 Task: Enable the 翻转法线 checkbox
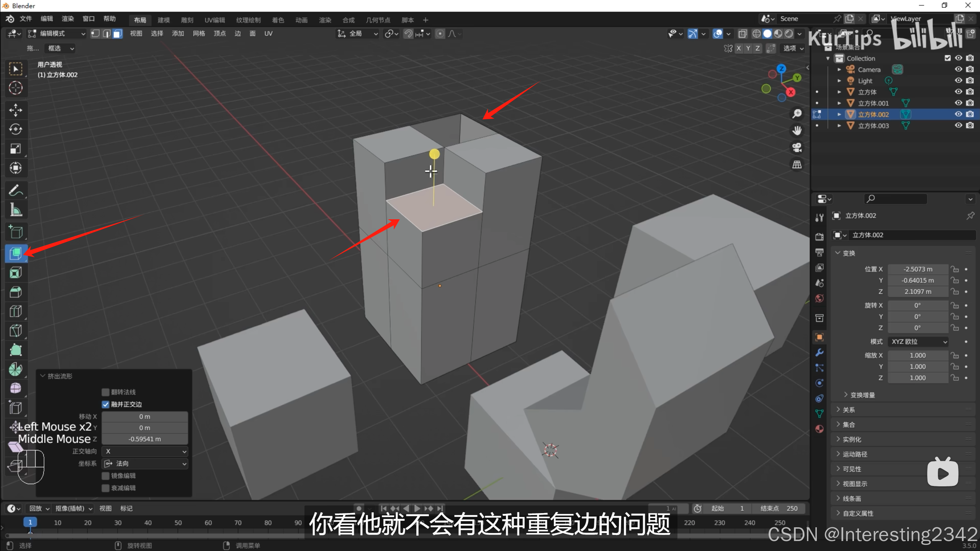tap(106, 392)
